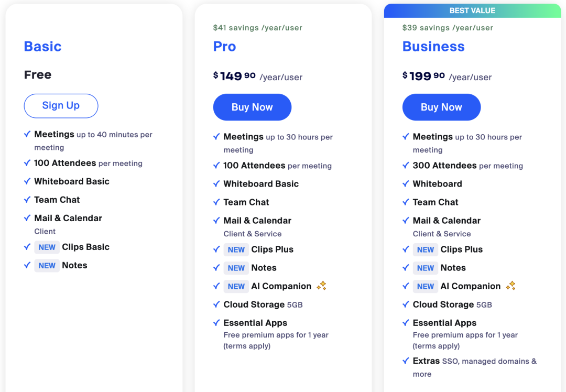Click Essential Apps in the Pro plan
This screenshot has height=392, width=566.
(x=255, y=323)
